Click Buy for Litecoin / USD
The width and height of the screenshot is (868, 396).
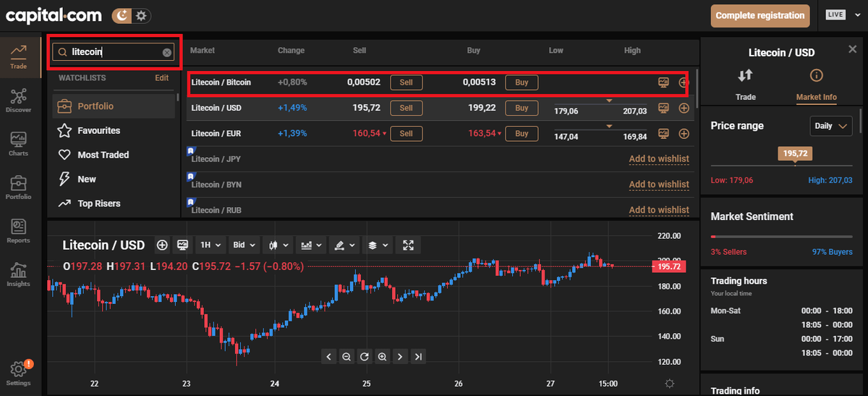pyautogui.click(x=522, y=108)
